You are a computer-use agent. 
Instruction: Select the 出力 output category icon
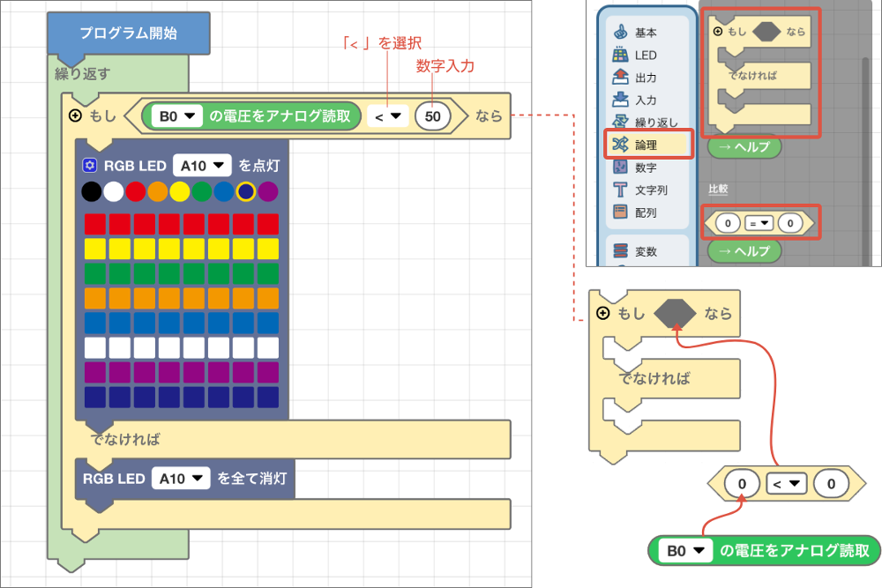[620, 77]
